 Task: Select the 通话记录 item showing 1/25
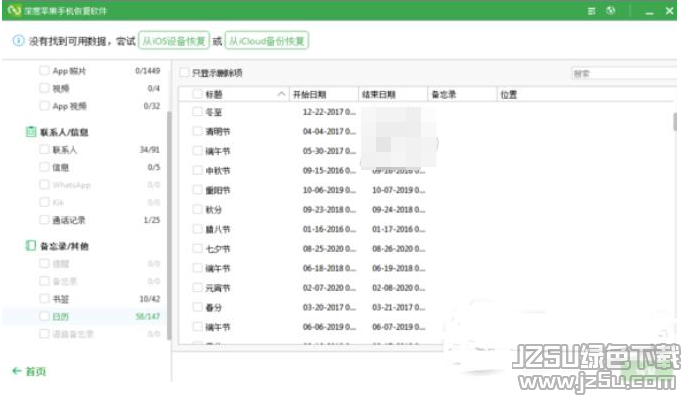(x=85, y=220)
